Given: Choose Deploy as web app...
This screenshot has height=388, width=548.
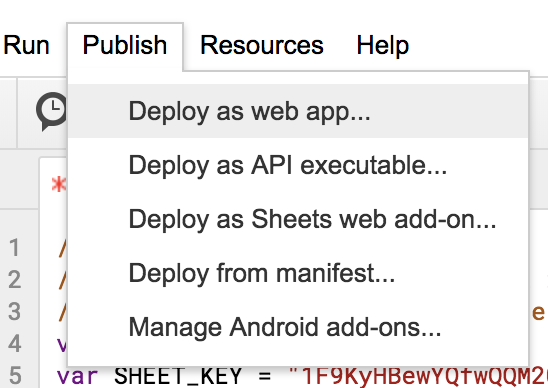Looking at the screenshot, I should [298, 111].
